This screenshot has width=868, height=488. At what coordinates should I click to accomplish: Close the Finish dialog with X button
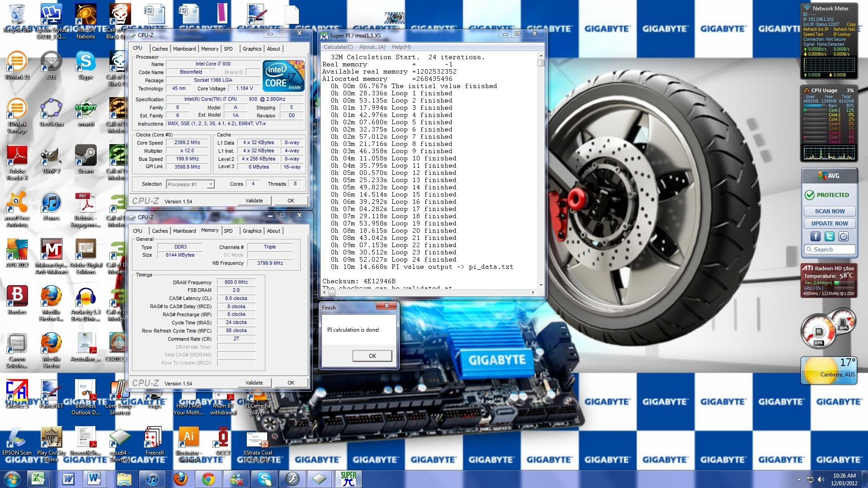[387, 306]
